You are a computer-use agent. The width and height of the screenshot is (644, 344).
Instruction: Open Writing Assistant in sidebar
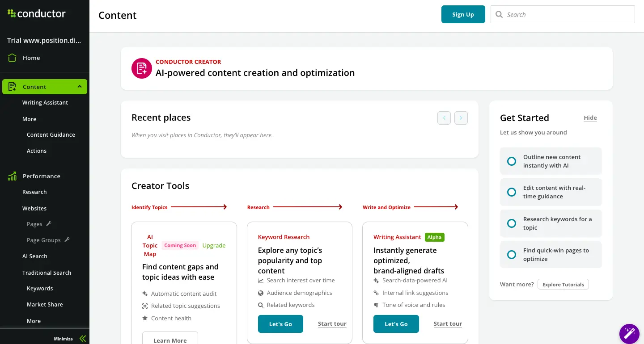[45, 103]
